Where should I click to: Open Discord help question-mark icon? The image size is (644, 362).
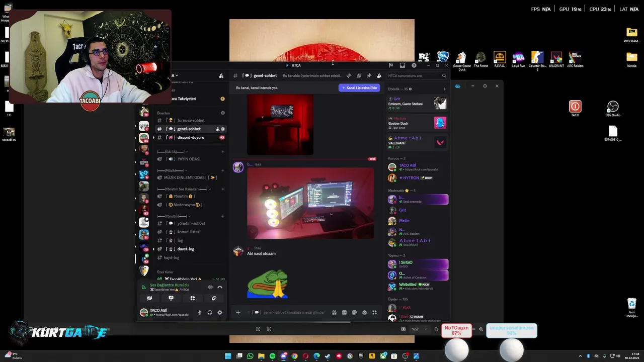414,65
